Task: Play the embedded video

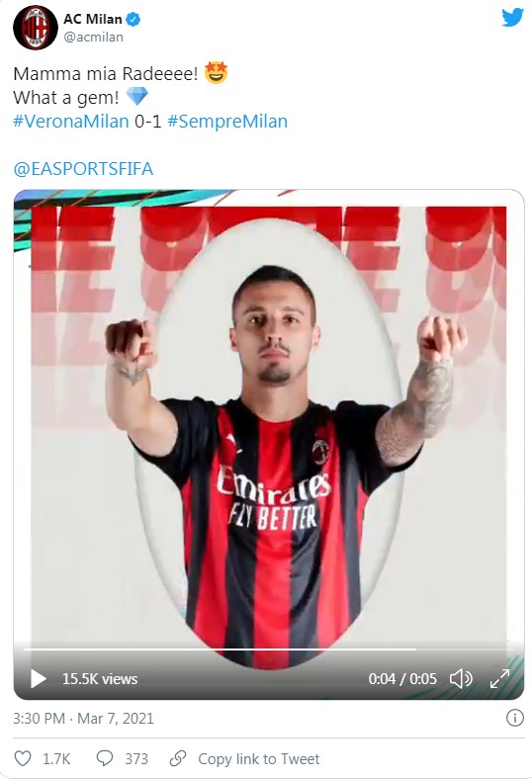Action: (38, 678)
